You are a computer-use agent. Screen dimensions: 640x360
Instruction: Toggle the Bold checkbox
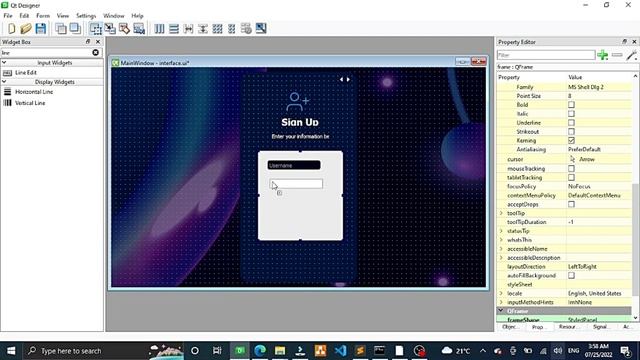571,105
